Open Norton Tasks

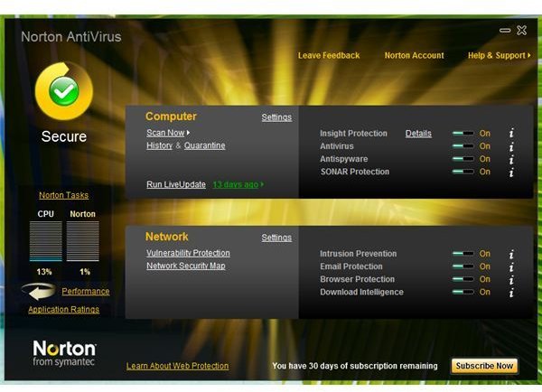click(x=63, y=195)
